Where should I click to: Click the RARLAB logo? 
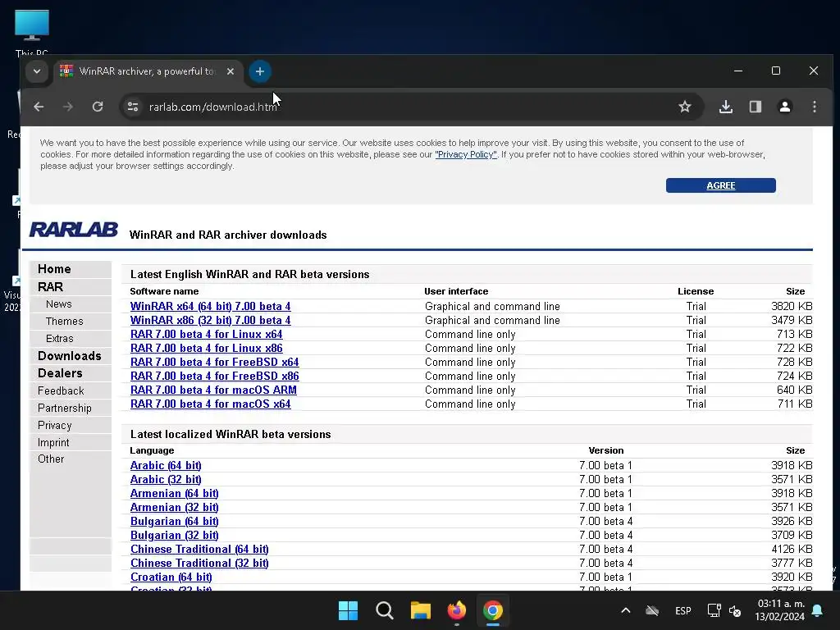tap(73, 230)
